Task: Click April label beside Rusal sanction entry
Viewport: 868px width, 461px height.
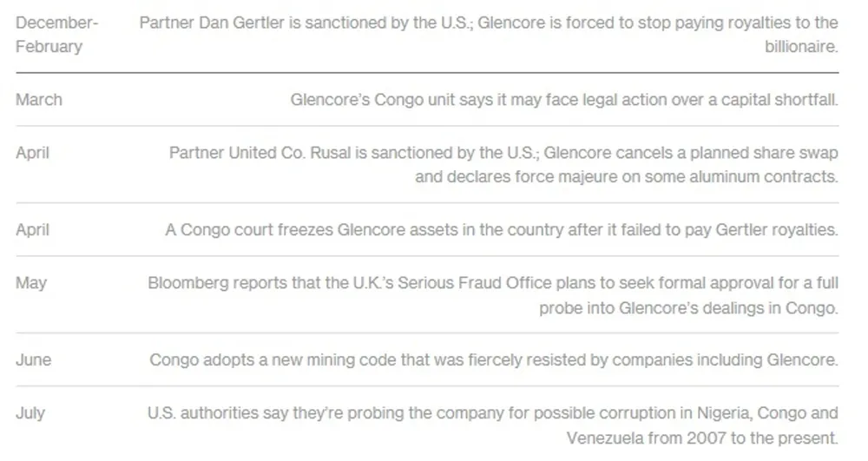Action: pos(33,153)
